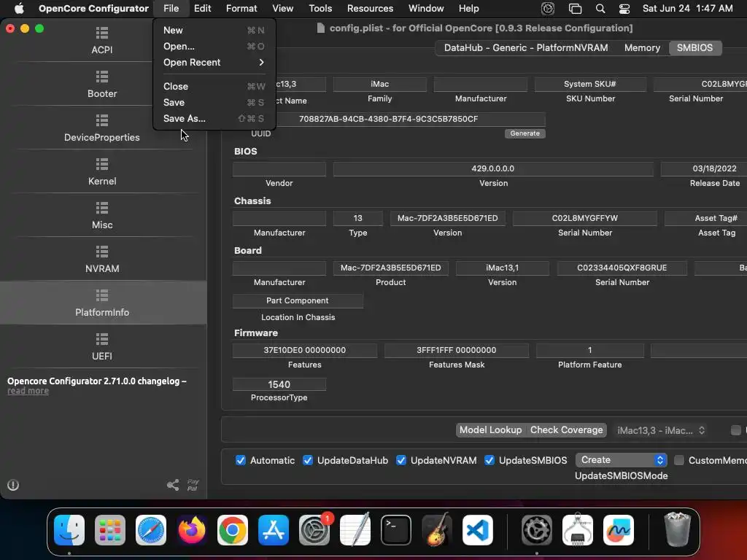Select the PlatformInfo sidebar section
The width and height of the screenshot is (747, 560).
pos(102,303)
